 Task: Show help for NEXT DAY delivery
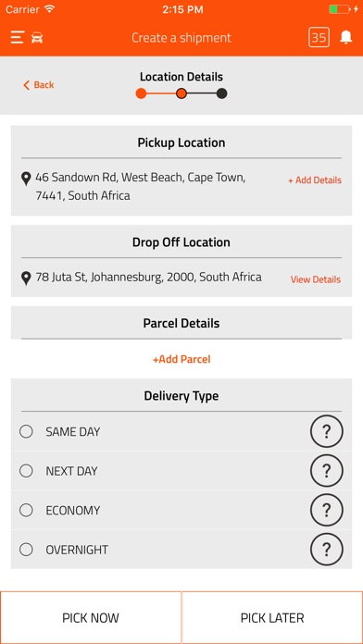[x=326, y=470]
